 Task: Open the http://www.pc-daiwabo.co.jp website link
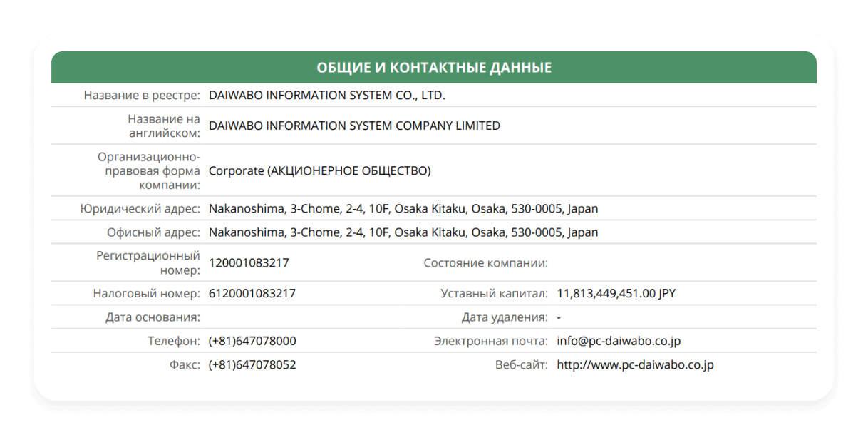point(635,365)
